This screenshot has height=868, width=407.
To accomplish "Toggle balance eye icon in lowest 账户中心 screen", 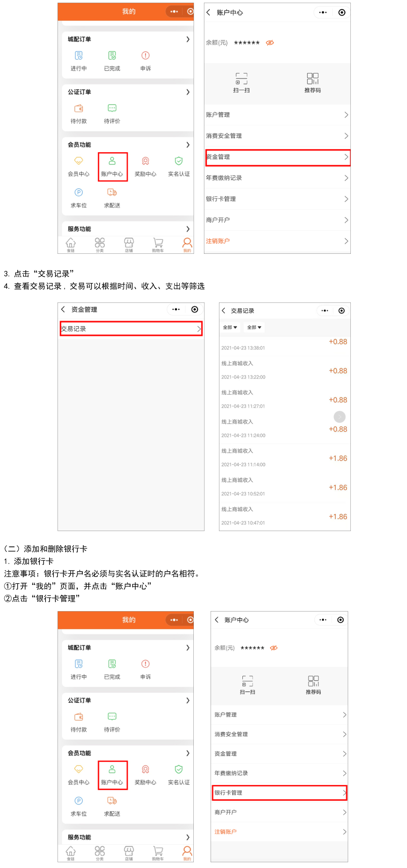I will tap(274, 648).
